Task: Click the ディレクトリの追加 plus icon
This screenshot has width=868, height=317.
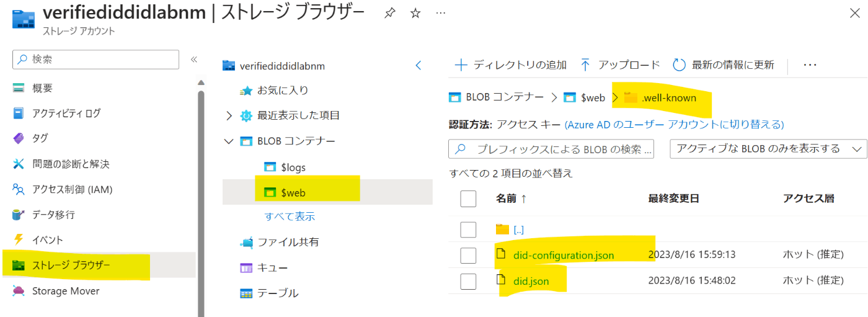Action: (461, 65)
